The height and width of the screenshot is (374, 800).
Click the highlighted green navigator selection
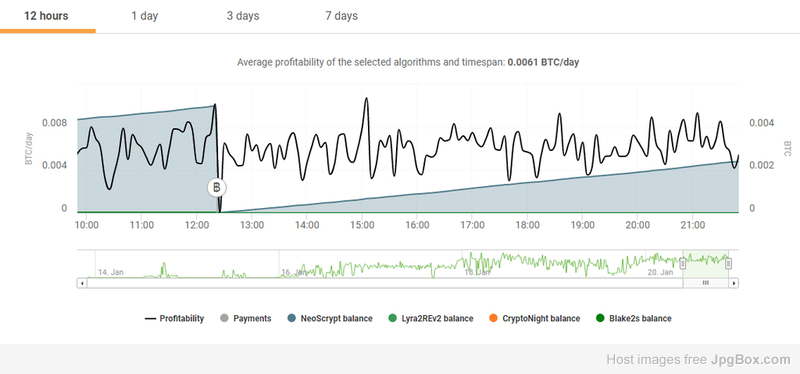(x=706, y=263)
